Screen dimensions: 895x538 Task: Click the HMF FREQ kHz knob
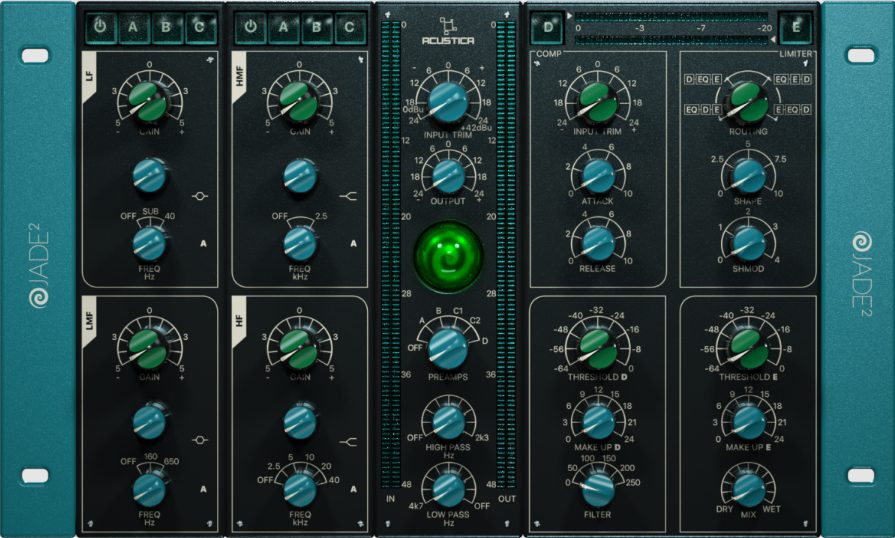300,243
